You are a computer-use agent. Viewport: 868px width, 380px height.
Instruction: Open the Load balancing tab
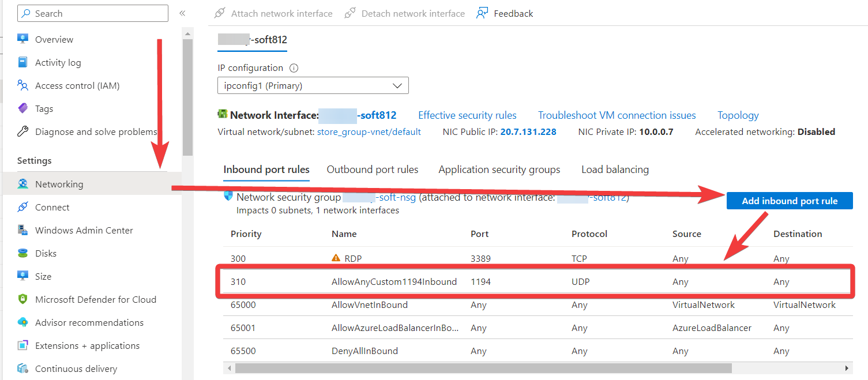[615, 170]
